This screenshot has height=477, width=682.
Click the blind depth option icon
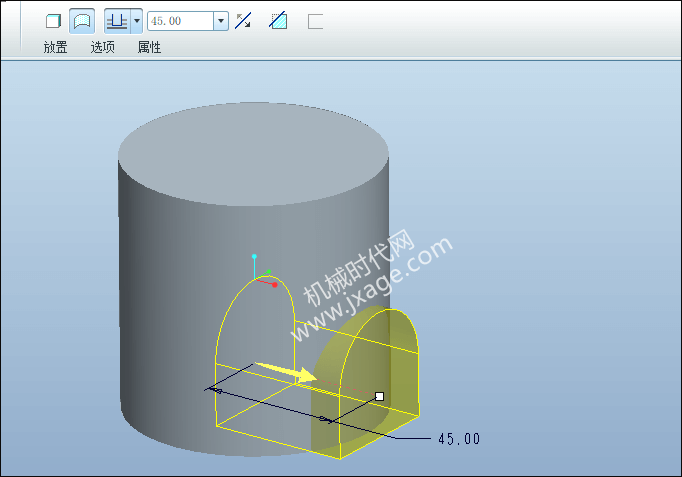pos(117,21)
